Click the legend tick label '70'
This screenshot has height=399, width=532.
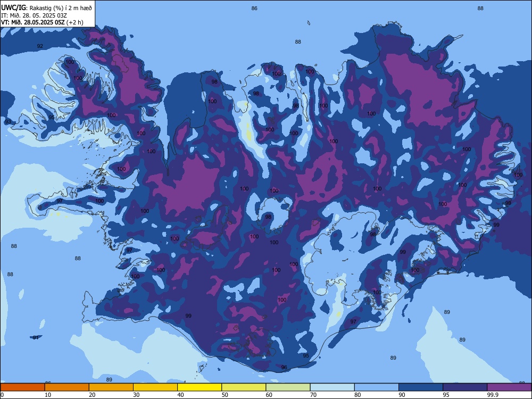point(313,395)
